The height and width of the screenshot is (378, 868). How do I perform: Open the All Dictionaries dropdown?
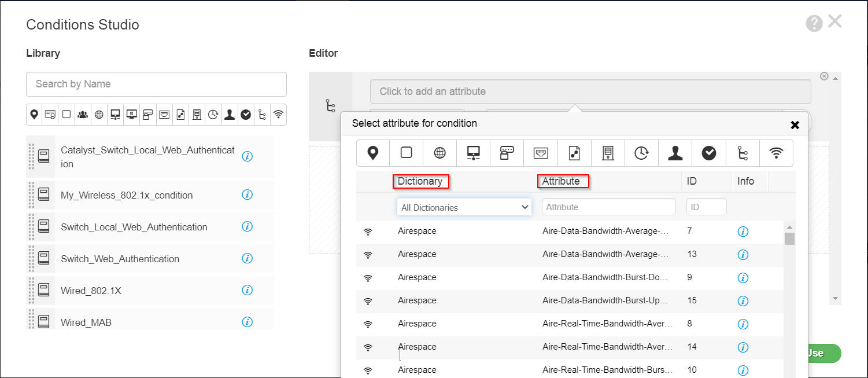click(x=464, y=207)
